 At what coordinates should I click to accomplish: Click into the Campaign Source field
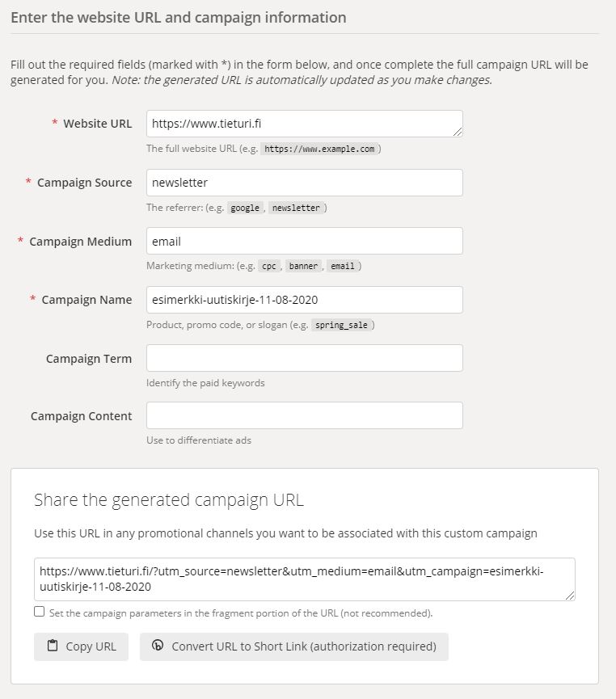tap(304, 183)
